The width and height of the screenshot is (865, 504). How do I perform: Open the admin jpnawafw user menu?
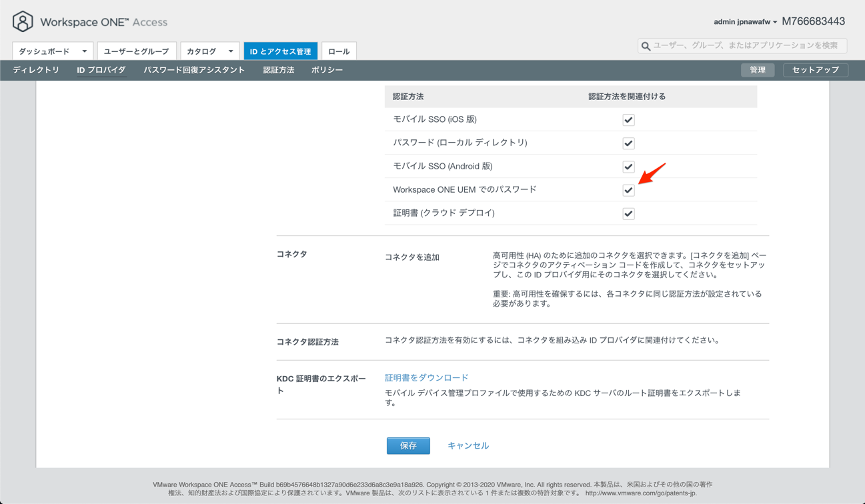click(745, 22)
